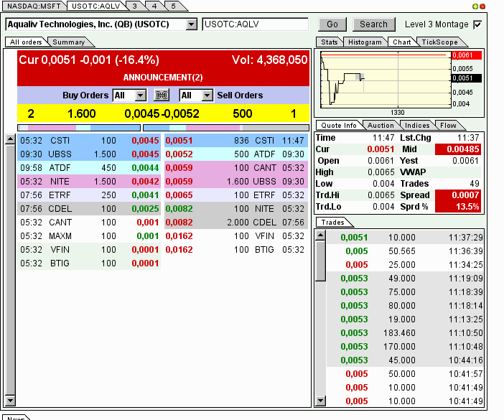Open the company name dropdown arrow
Image resolution: width=504 pixels, height=420 pixels.
(192, 24)
